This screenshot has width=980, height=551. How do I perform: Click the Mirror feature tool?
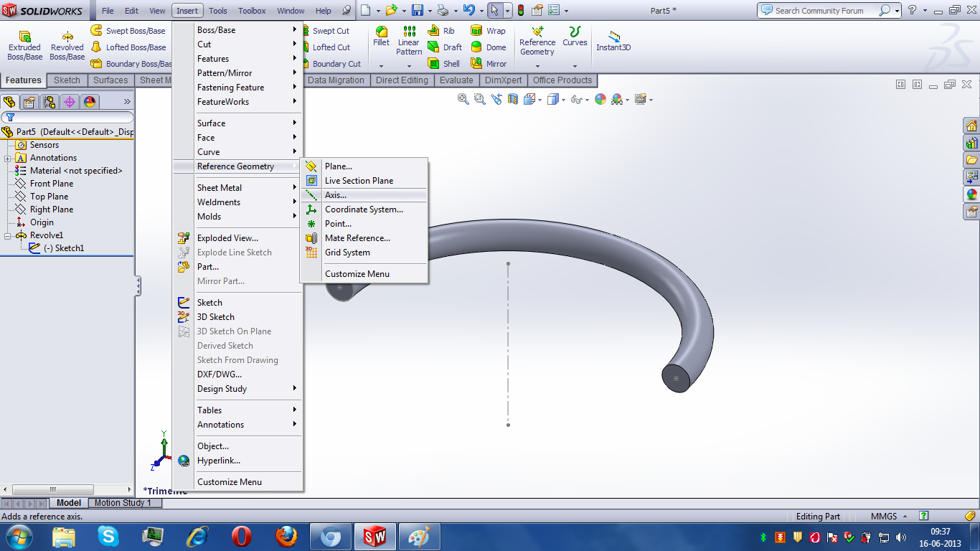pos(489,64)
